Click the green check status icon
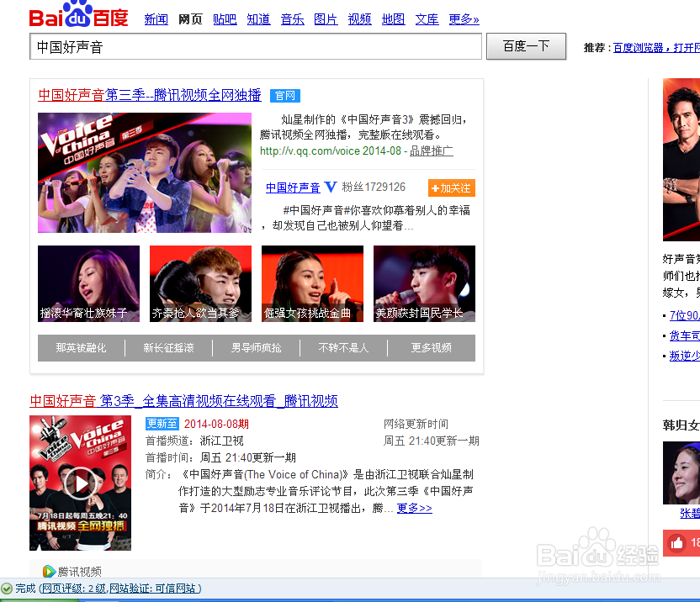 point(7,589)
